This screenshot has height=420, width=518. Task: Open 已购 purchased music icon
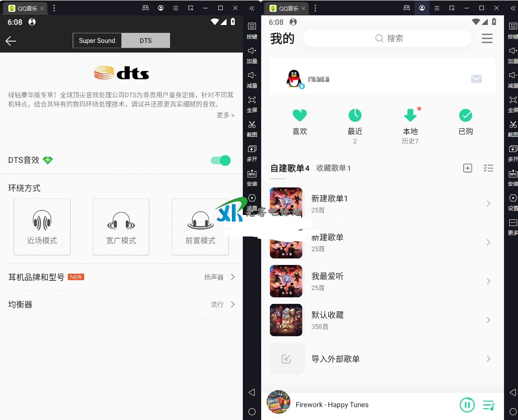(x=465, y=116)
